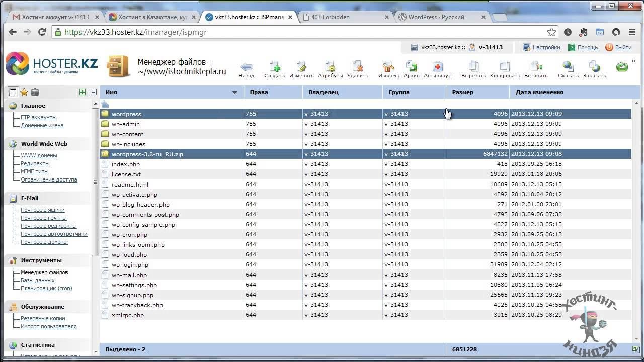
Task: Click the Выйти (Logout) link
Action: pos(623,47)
